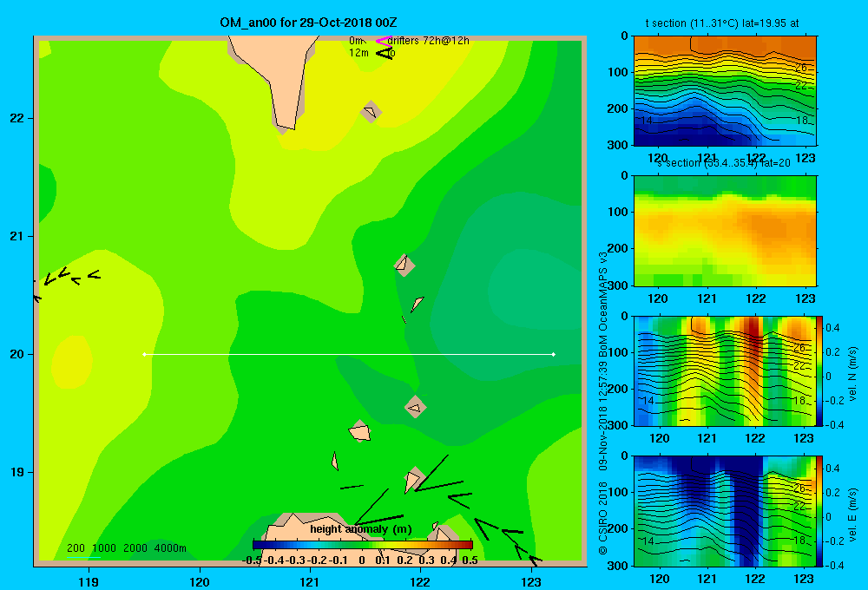Click the 'height anomaly (m)' label

(361, 529)
